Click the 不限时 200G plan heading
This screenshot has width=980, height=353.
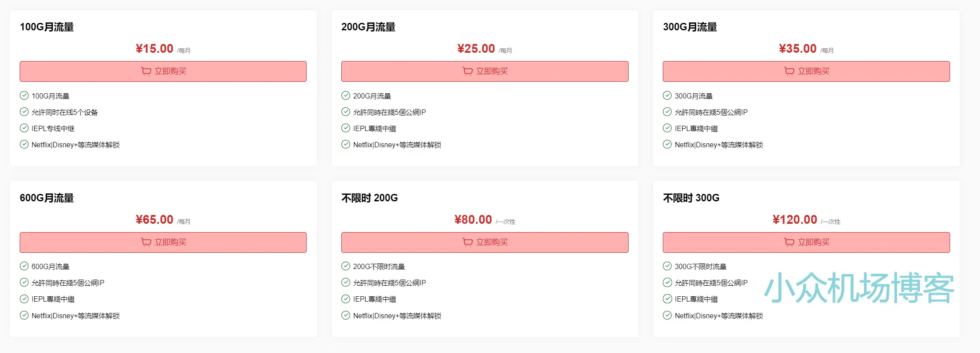369,198
